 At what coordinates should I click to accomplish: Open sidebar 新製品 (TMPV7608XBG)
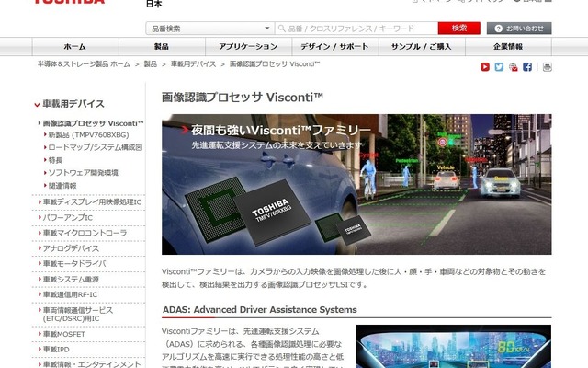pyautogui.click(x=88, y=135)
